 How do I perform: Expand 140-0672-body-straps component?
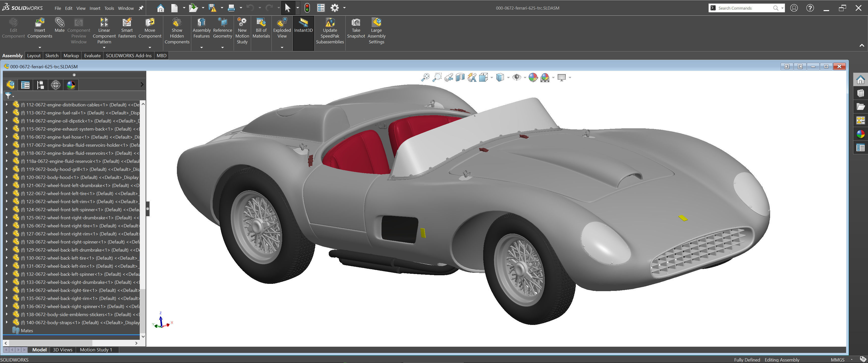coord(6,322)
